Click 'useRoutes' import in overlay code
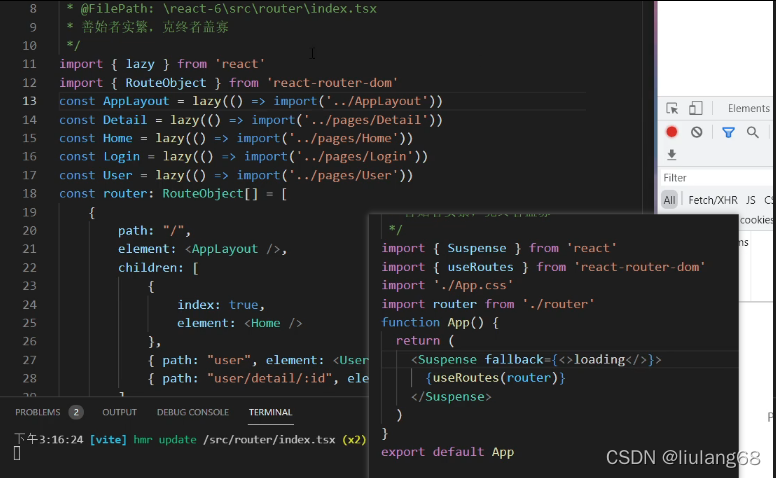 (x=481, y=267)
